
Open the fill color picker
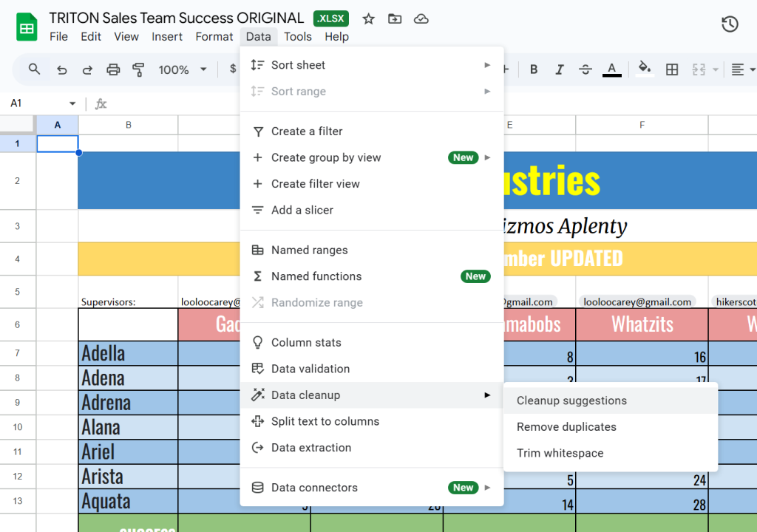click(x=645, y=69)
